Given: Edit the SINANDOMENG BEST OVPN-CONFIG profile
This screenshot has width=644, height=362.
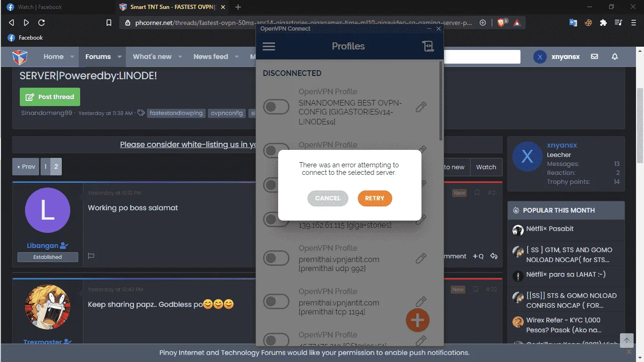Looking at the screenshot, I should pyautogui.click(x=421, y=107).
